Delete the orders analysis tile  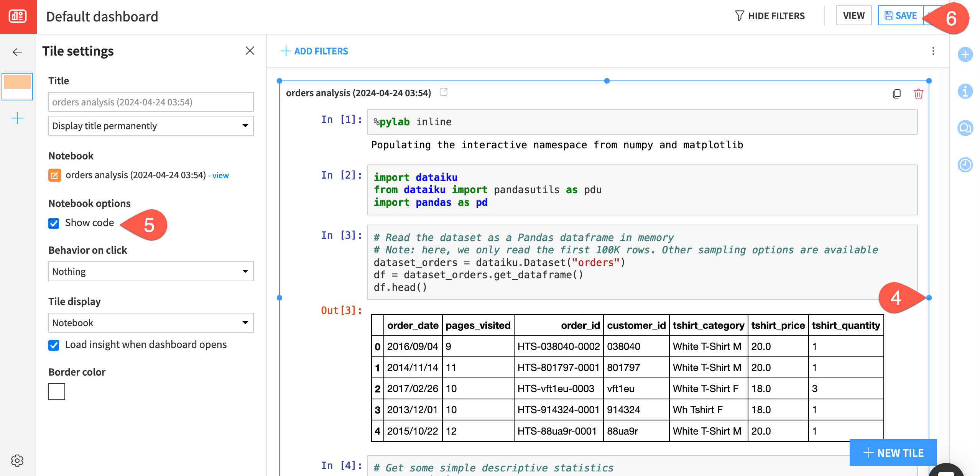919,94
